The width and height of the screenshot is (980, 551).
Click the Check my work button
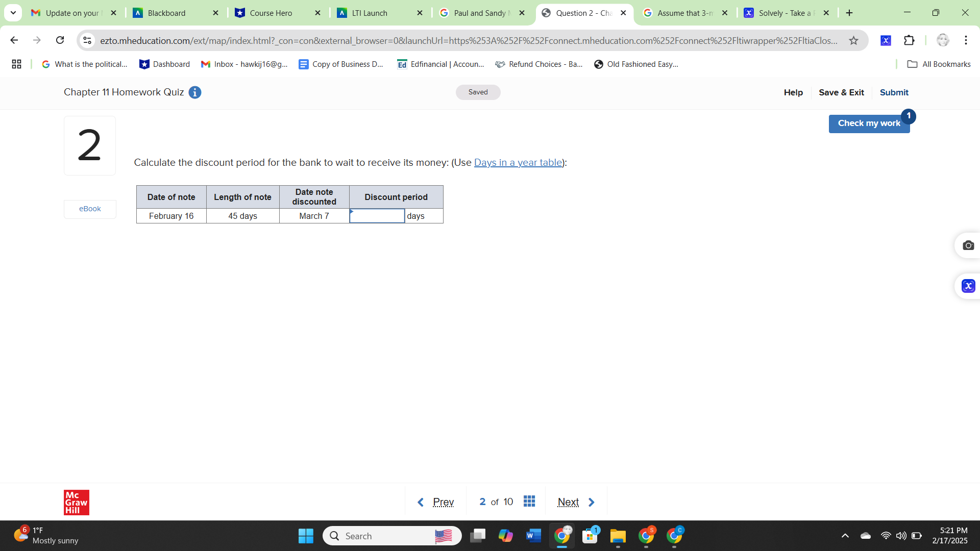click(869, 123)
